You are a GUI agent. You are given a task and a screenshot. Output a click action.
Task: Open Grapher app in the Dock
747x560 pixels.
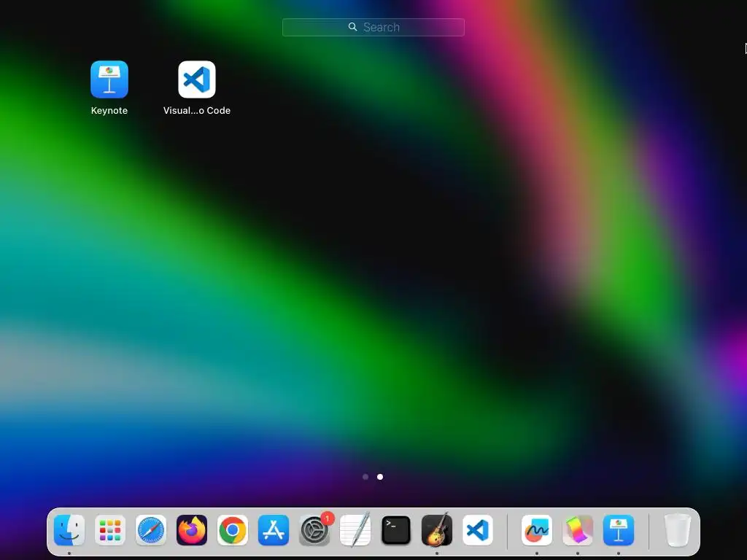coord(578,530)
